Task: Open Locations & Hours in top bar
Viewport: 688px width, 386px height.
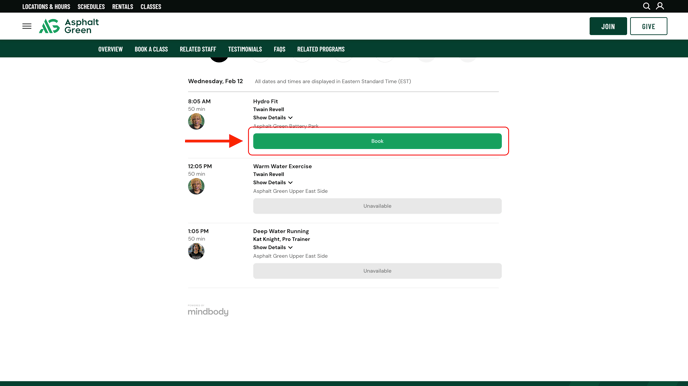Action: pos(46,7)
